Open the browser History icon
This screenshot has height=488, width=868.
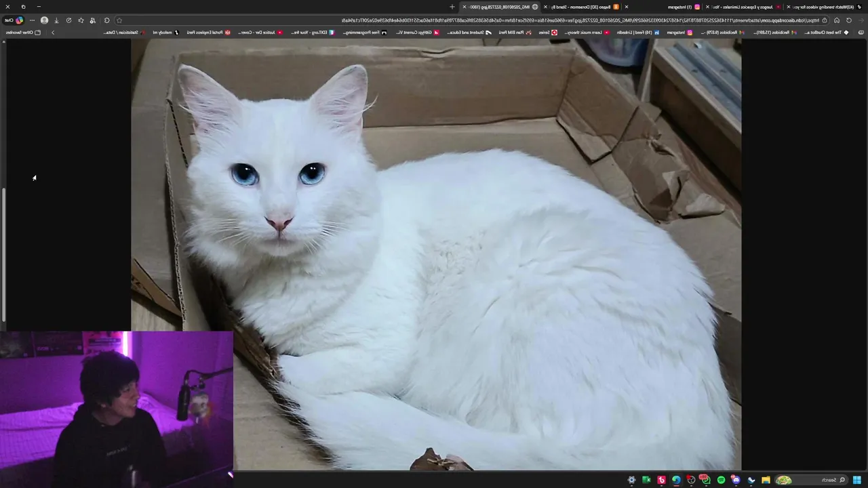click(68, 20)
